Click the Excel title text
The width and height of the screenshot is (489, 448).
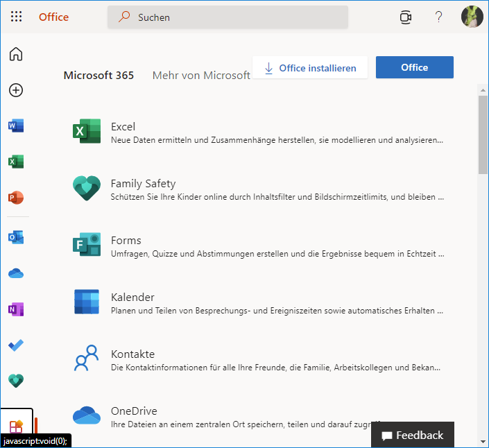(123, 127)
